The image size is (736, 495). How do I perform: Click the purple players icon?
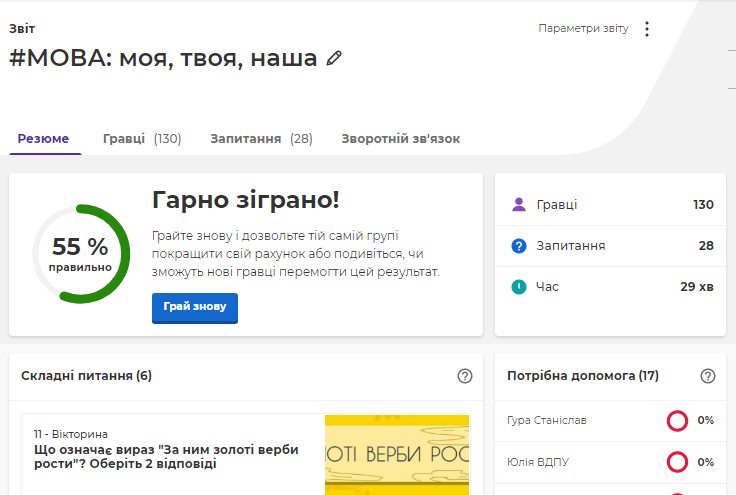pyautogui.click(x=518, y=205)
